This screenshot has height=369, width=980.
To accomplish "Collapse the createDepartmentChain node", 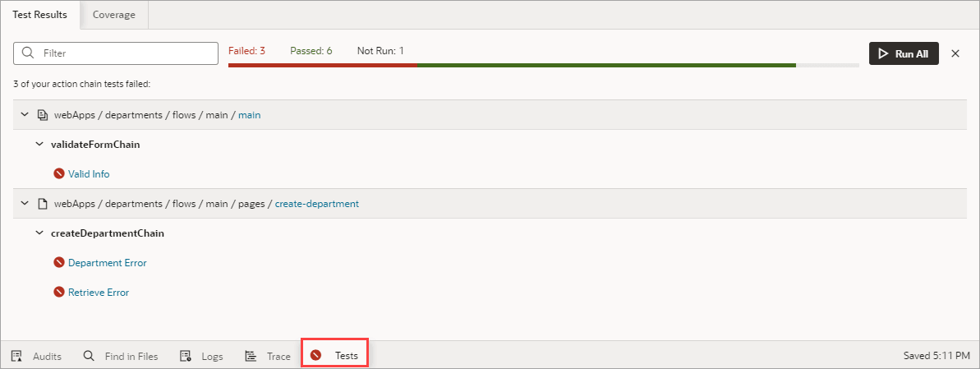I will point(39,233).
